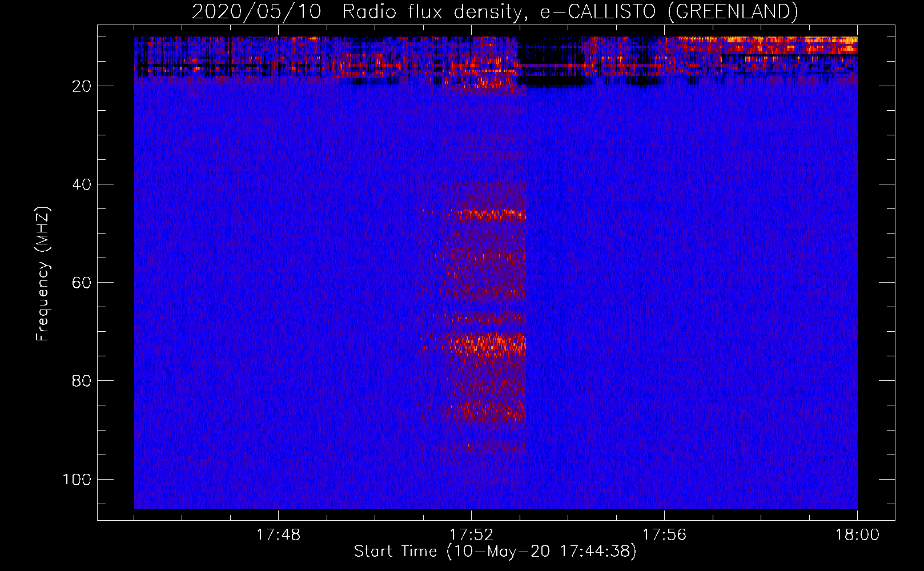This screenshot has height=571, width=924.
Task: Click the 100 frequency axis label
Action: tap(77, 479)
